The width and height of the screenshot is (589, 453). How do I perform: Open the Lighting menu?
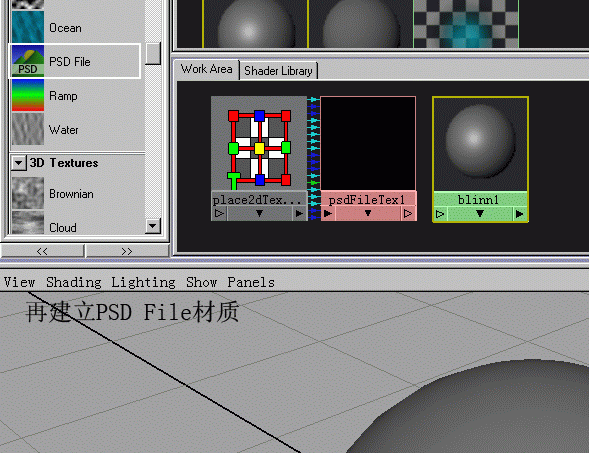pos(143,282)
